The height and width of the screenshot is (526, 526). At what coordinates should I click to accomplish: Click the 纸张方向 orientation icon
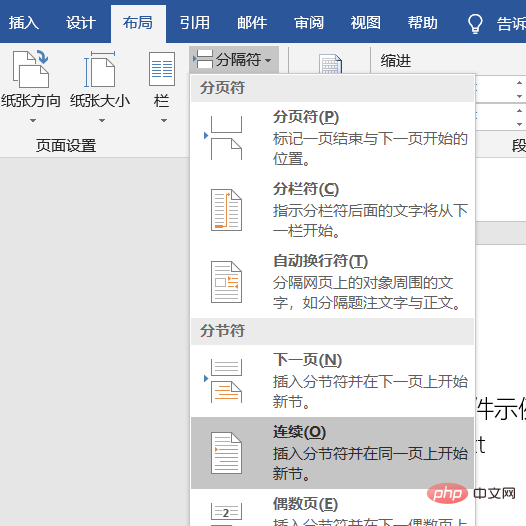(31, 69)
